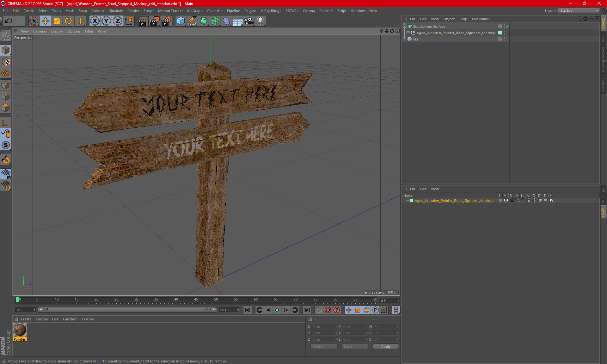Toggle X axis lock
Image resolution: width=607 pixels, height=364 pixels.
pos(95,21)
